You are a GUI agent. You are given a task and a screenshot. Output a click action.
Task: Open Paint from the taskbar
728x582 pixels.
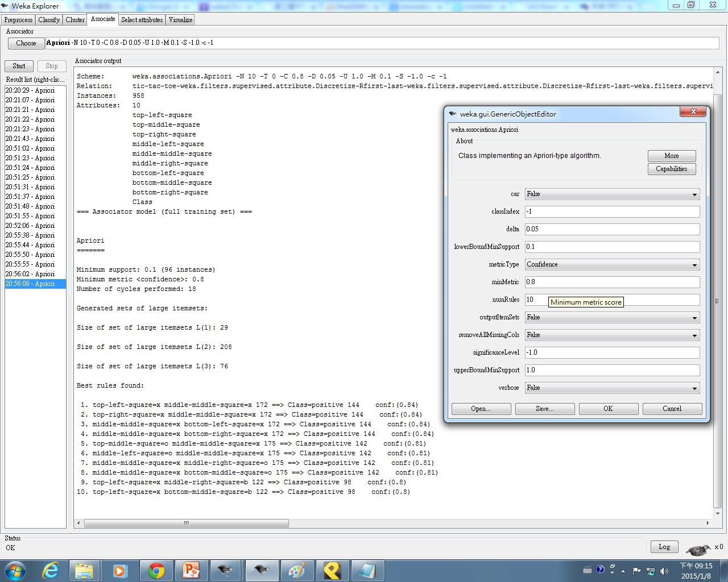coord(296,570)
